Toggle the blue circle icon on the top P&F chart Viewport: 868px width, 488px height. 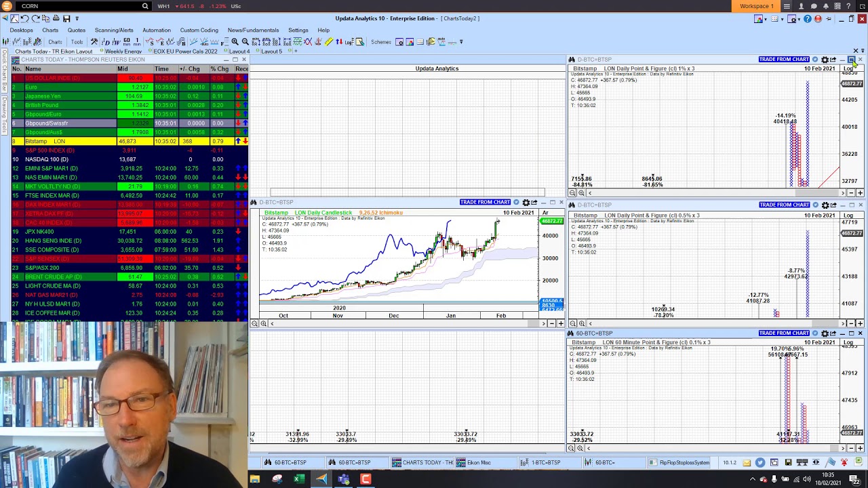click(x=815, y=60)
